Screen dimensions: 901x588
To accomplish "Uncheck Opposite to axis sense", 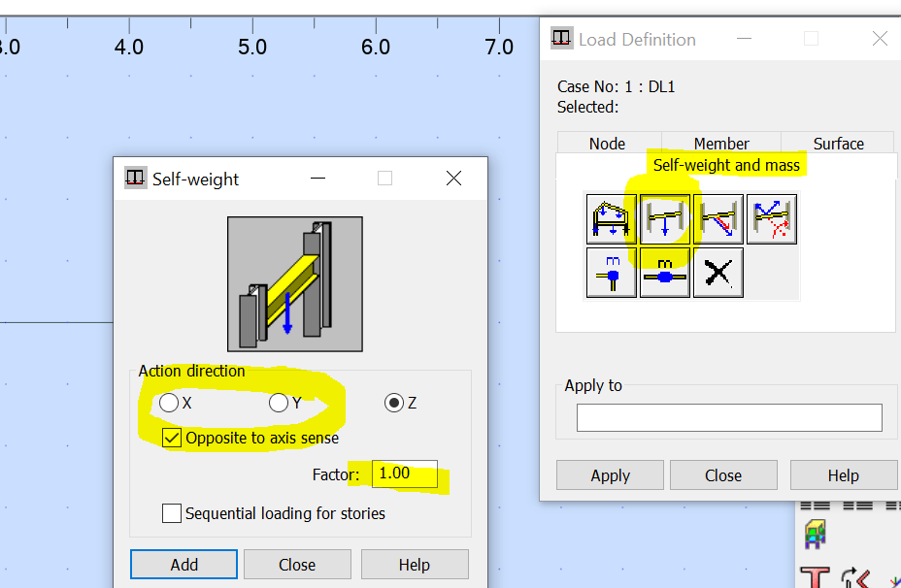I will 171,438.
